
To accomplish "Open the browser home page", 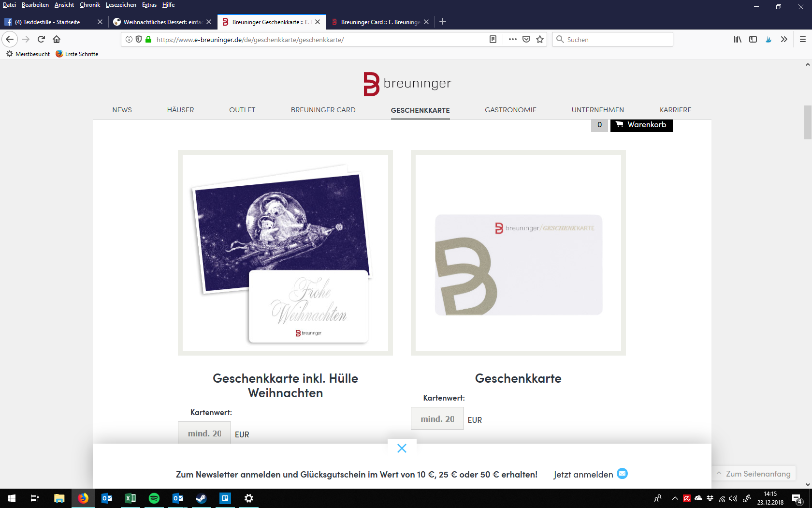I will tap(57, 39).
